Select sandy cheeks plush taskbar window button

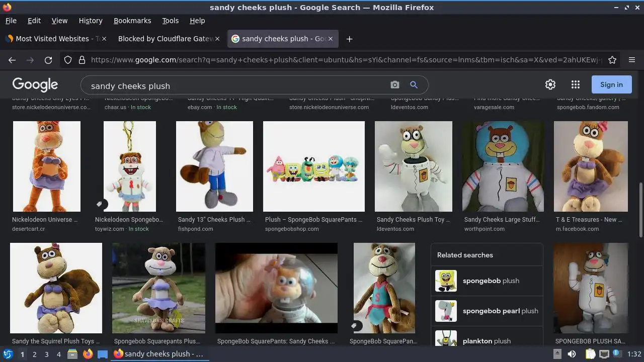pyautogui.click(x=160, y=354)
